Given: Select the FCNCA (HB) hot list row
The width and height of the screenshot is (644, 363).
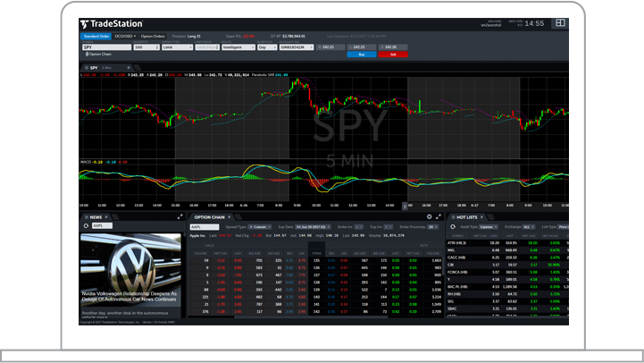Looking at the screenshot, I should click(x=507, y=272).
